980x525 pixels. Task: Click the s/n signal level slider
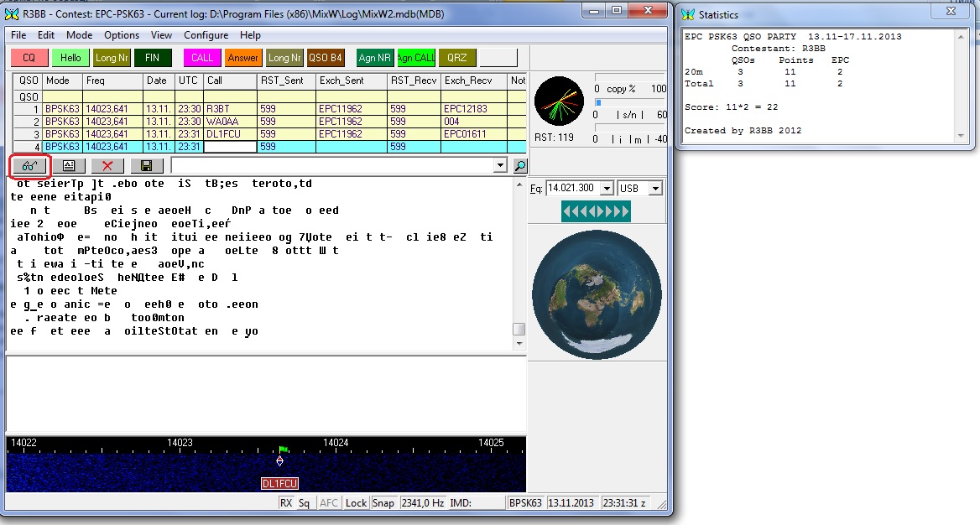tap(629, 102)
